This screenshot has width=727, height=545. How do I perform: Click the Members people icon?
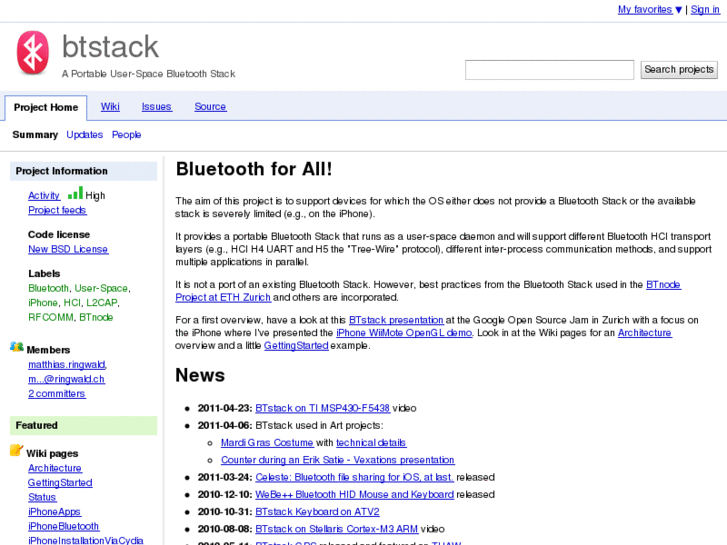click(17, 347)
